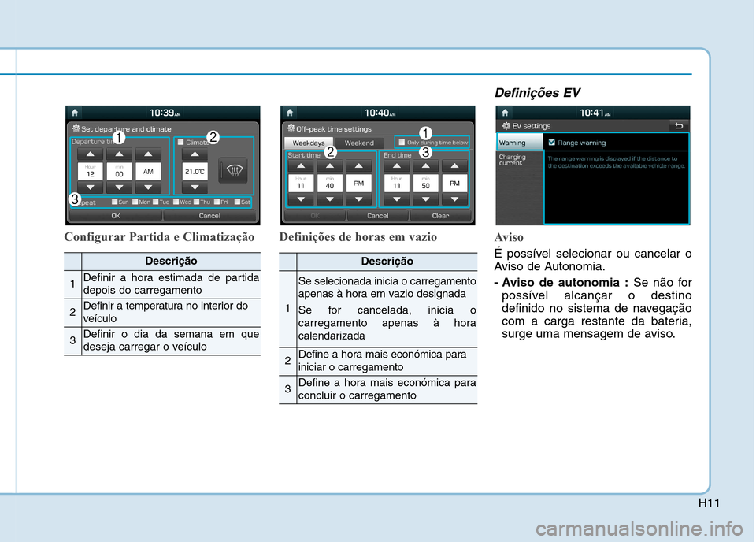The height and width of the screenshot is (542, 756).
Task: Uncheck the Range warning checkbox
Action: click(x=551, y=143)
